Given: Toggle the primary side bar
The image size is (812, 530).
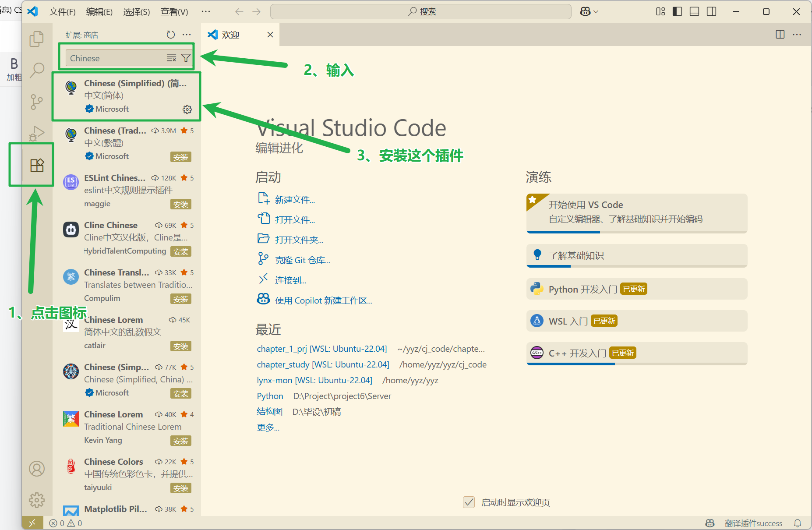Looking at the screenshot, I should [677, 12].
